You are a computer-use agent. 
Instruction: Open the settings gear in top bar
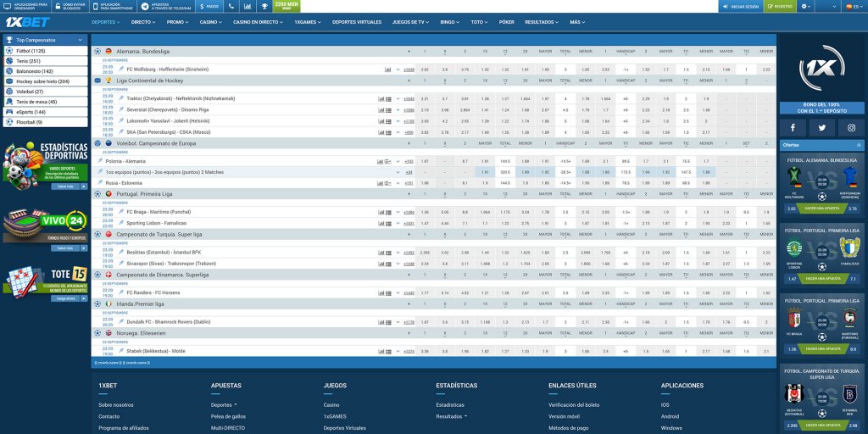coord(806,6)
